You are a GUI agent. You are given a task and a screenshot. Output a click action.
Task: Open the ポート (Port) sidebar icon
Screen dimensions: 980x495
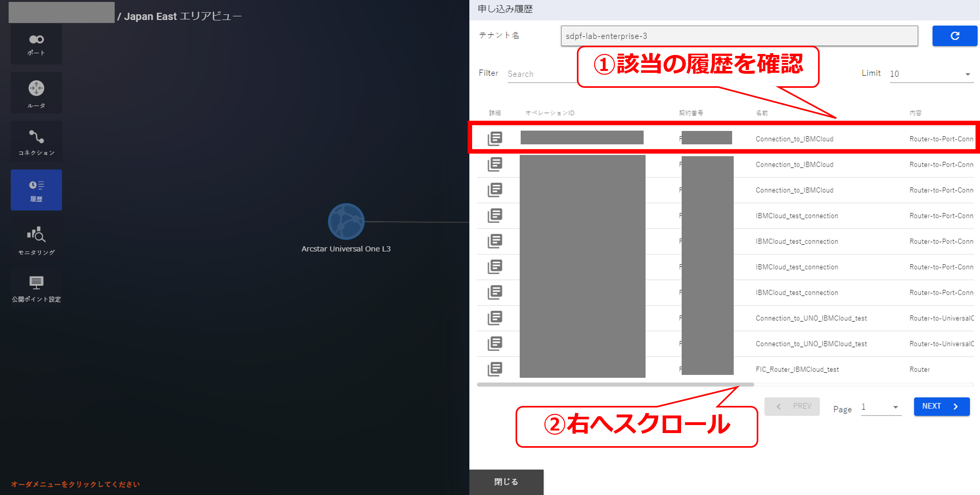coord(36,44)
